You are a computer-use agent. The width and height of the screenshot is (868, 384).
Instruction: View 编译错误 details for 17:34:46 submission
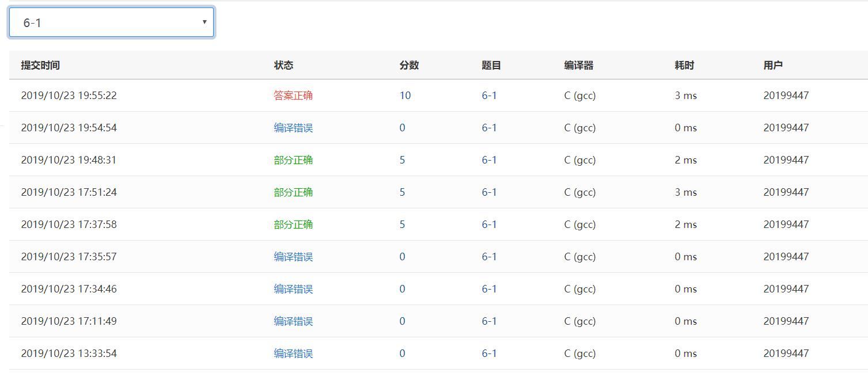[293, 289]
